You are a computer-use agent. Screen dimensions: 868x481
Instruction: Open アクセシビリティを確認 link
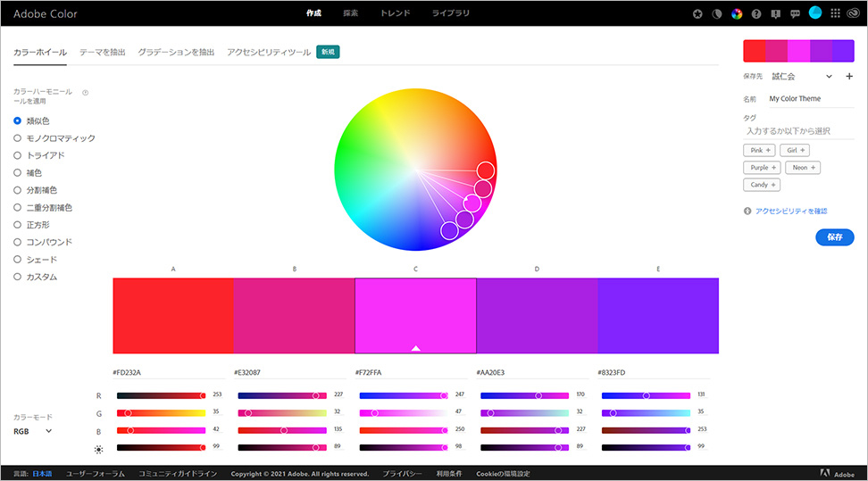[791, 211]
